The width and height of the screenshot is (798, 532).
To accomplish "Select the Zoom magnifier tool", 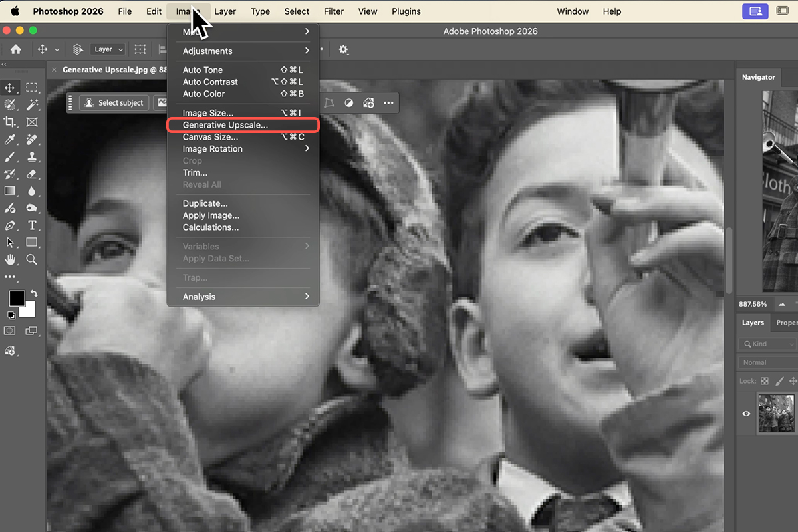I will click(x=31, y=259).
